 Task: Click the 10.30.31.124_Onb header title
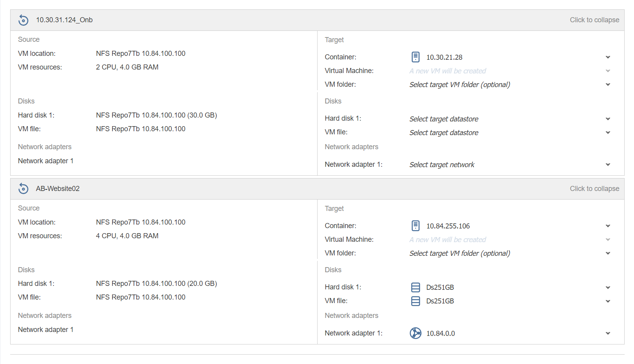click(x=64, y=20)
